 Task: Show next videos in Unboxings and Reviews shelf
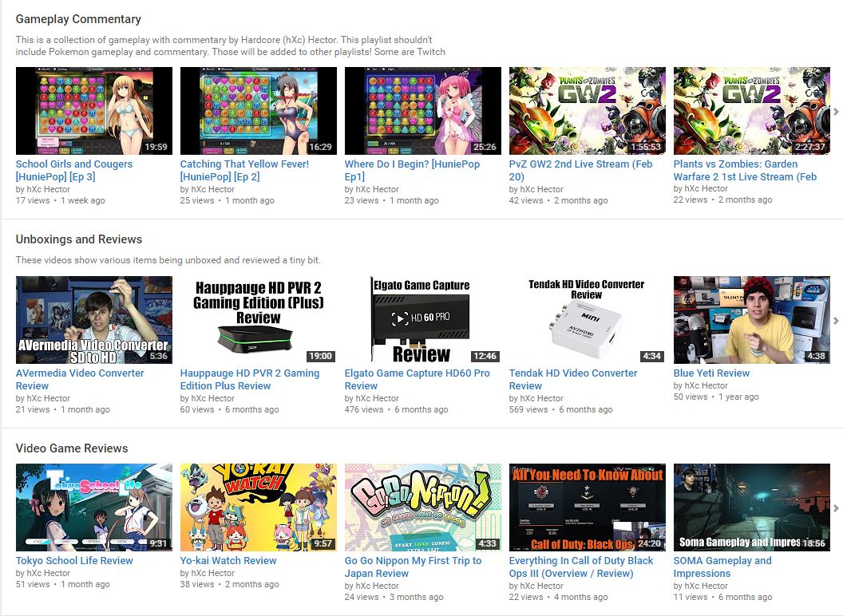pos(836,320)
